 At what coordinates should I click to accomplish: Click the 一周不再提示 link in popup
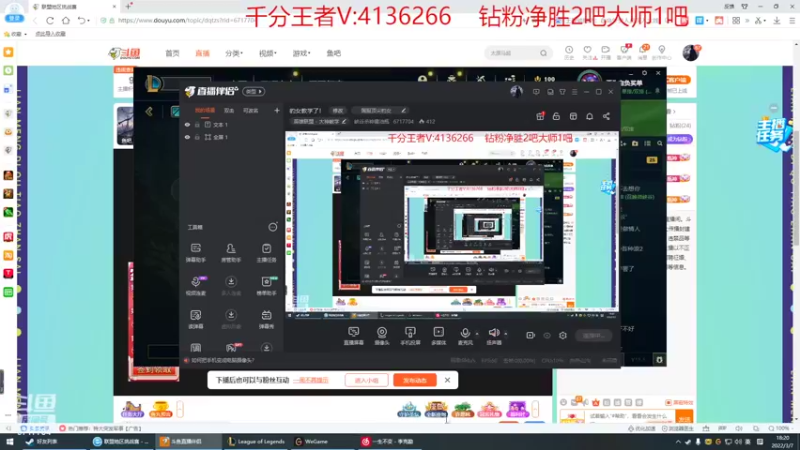tap(311, 380)
